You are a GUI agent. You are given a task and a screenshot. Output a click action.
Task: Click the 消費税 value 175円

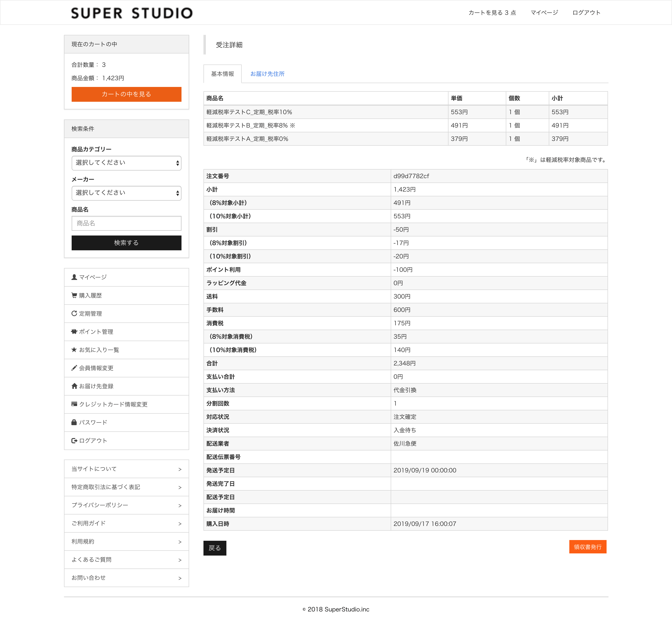click(402, 323)
